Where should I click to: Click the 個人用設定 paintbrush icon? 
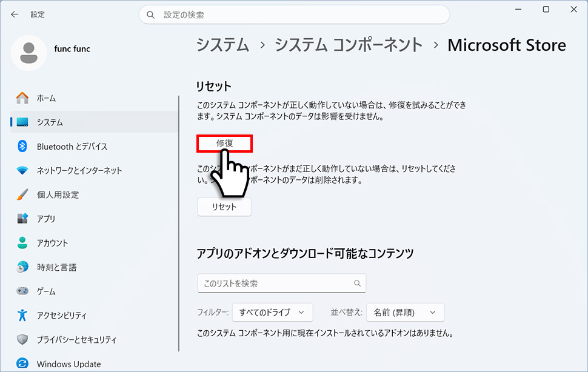[22, 194]
